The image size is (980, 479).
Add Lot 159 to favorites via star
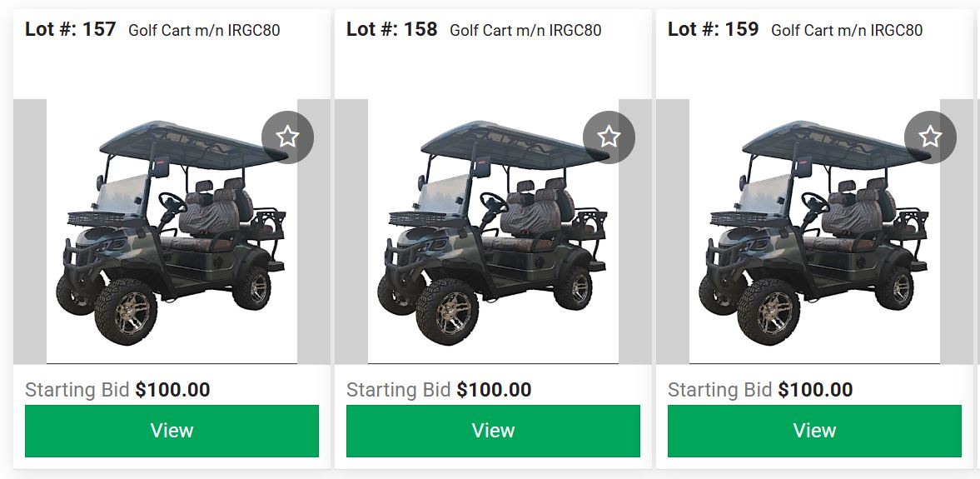point(930,137)
